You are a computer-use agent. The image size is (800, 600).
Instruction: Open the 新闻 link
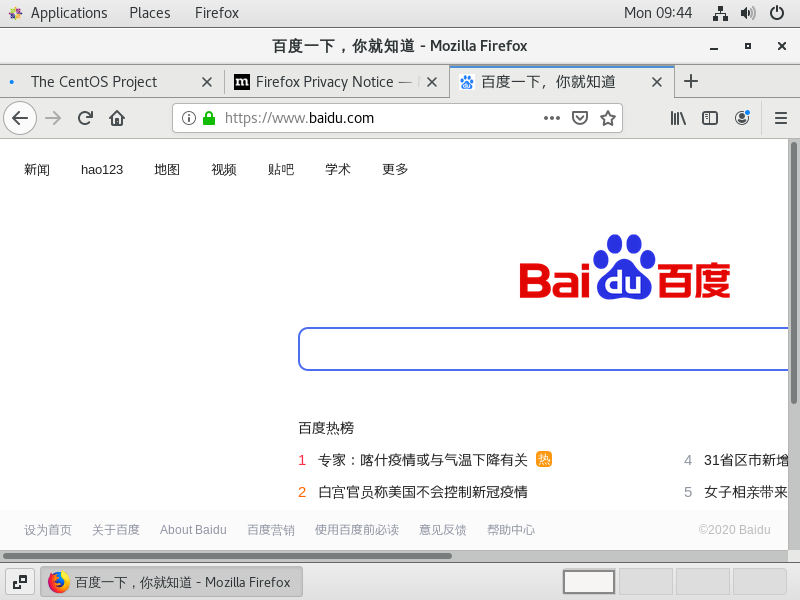(37, 169)
